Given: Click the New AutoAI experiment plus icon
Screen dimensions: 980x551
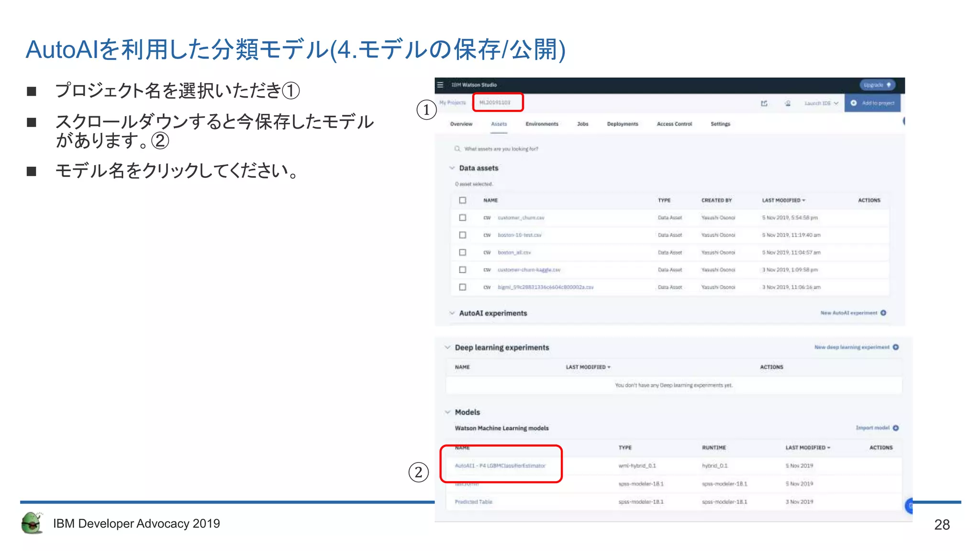Looking at the screenshot, I should click(x=883, y=313).
